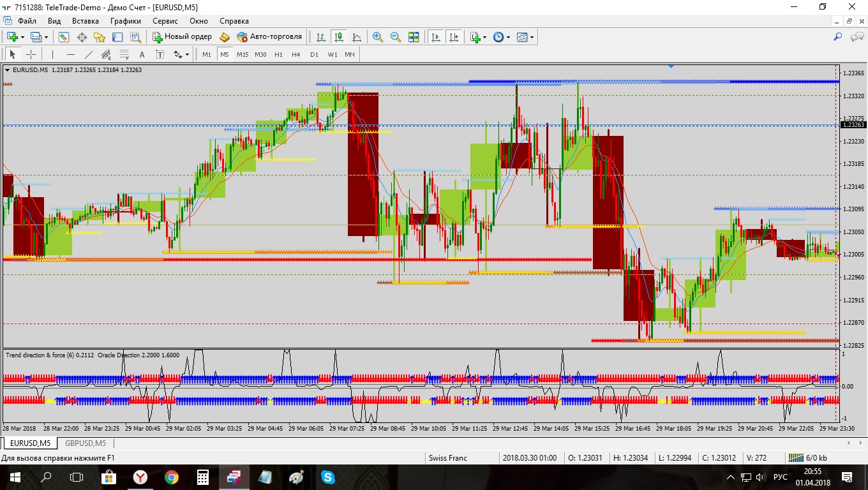868x490 pixels.
Task: Zoom out on the chart
Action: [x=396, y=37]
